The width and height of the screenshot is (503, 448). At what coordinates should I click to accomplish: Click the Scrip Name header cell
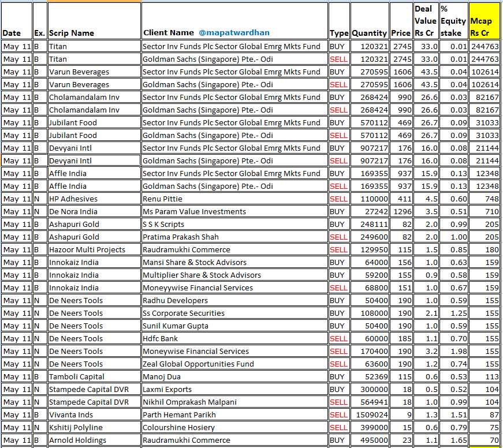tap(94, 21)
